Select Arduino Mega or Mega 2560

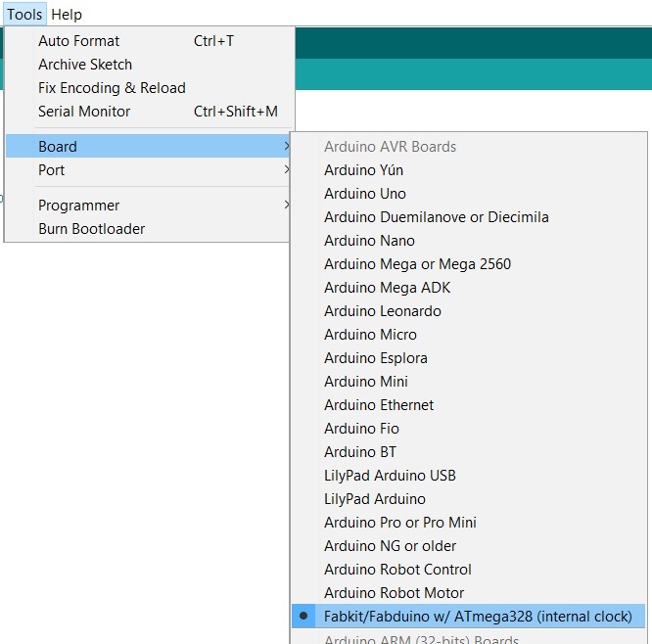(x=417, y=264)
